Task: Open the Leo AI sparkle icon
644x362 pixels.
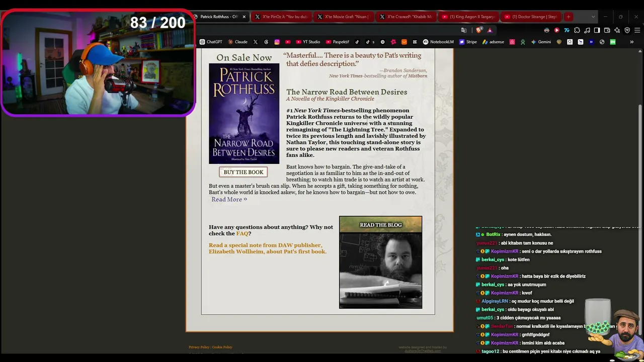Action: point(617,30)
